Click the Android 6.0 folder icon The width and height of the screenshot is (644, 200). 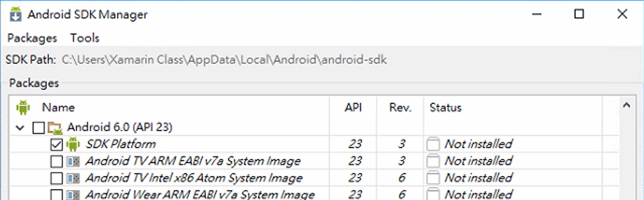click(x=55, y=127)
